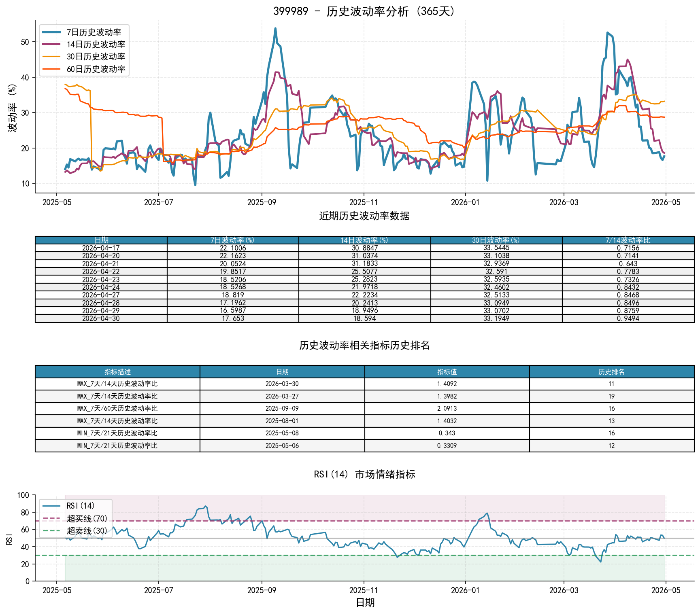Click the '30日波动率(%)' column header
700x613 pixels.
click(496, 240)
